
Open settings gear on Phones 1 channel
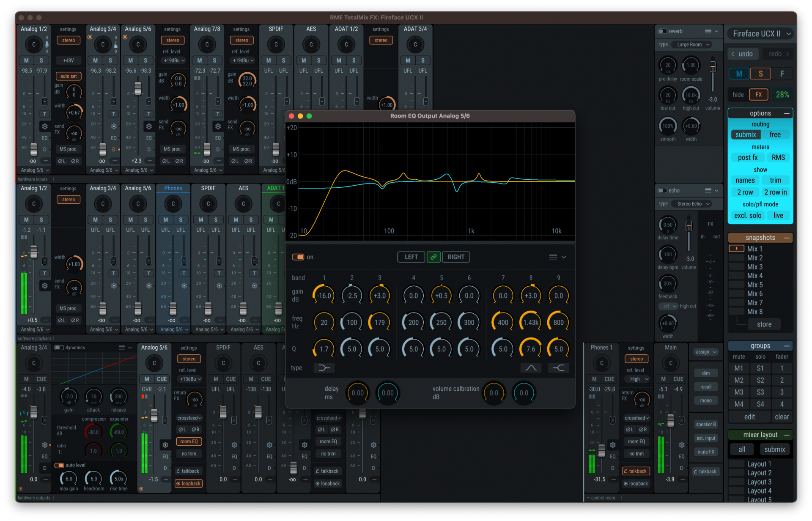[x=613, y=444]
